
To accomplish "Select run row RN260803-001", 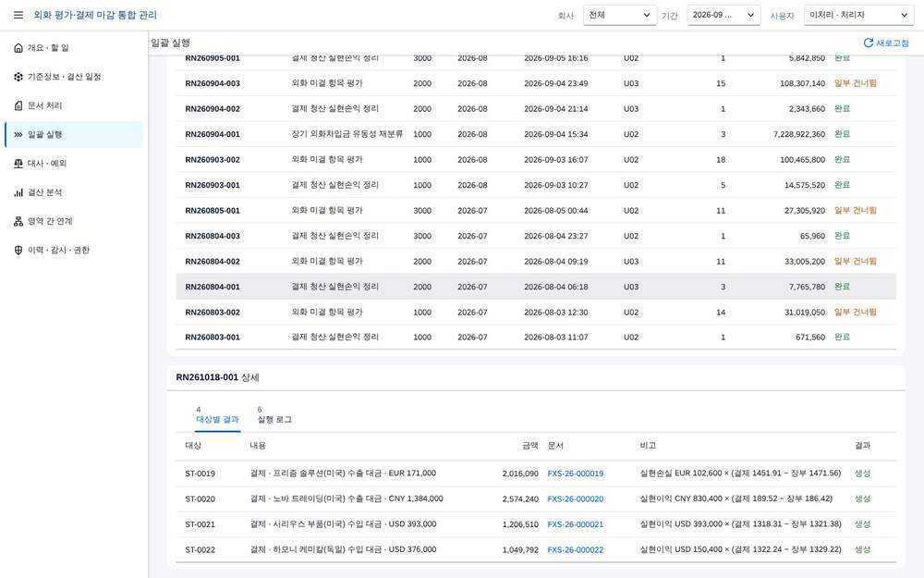I will point(536,337).
